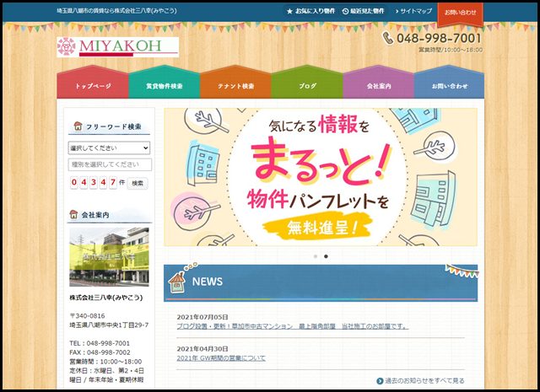This screenshot has width=540, height=392.
Task: Open the ブログ tab
Action: tap(307, 83)
